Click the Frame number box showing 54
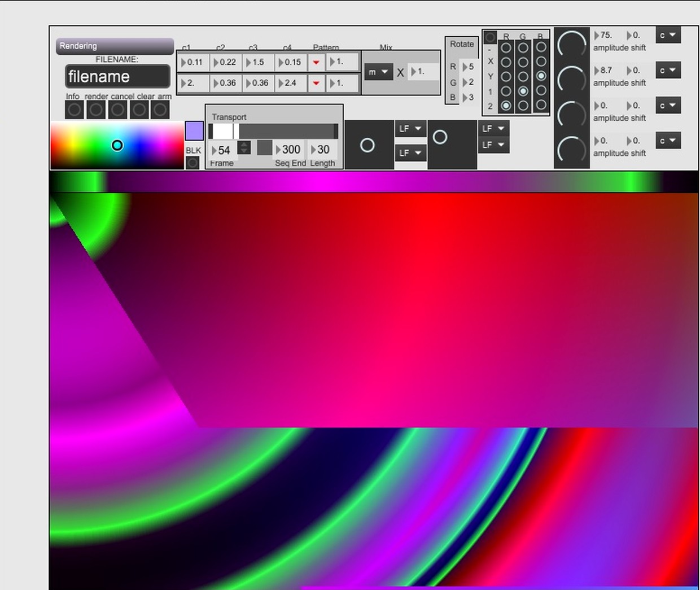 pyautogui.click(x=223, y=150)
